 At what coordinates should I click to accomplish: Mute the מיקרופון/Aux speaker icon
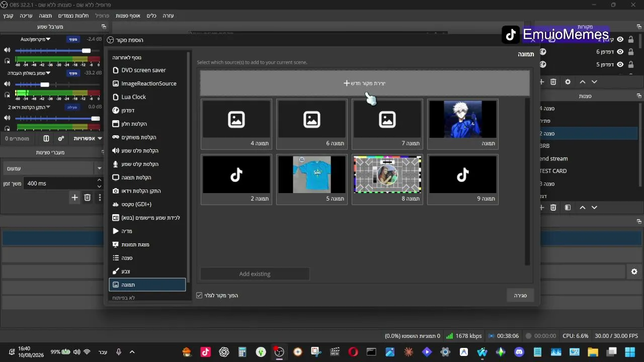tap(7, 50)
